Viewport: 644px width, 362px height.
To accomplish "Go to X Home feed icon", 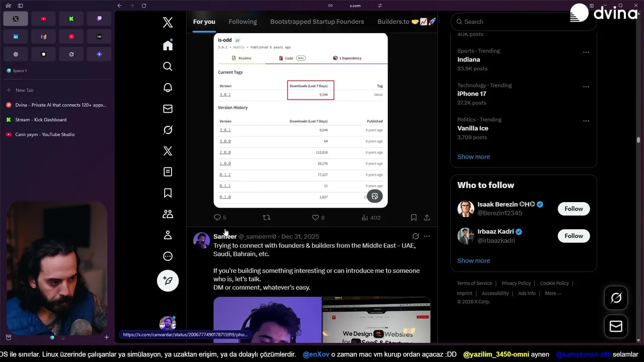I will [168, 45].
